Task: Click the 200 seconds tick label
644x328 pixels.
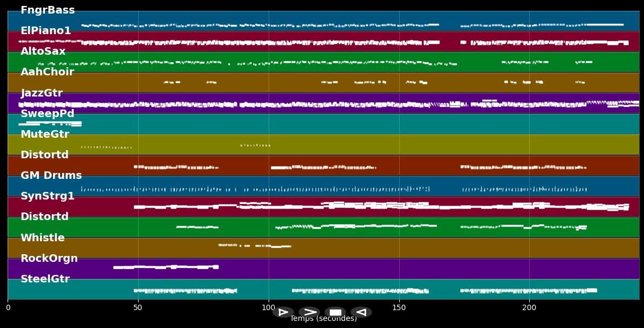Action: (529, 307)
